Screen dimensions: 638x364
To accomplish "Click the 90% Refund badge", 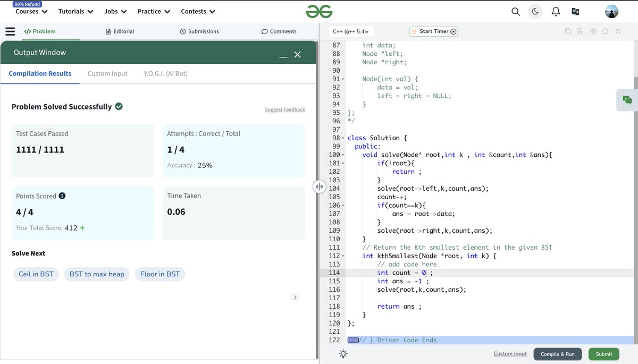I will click(27, 4).
